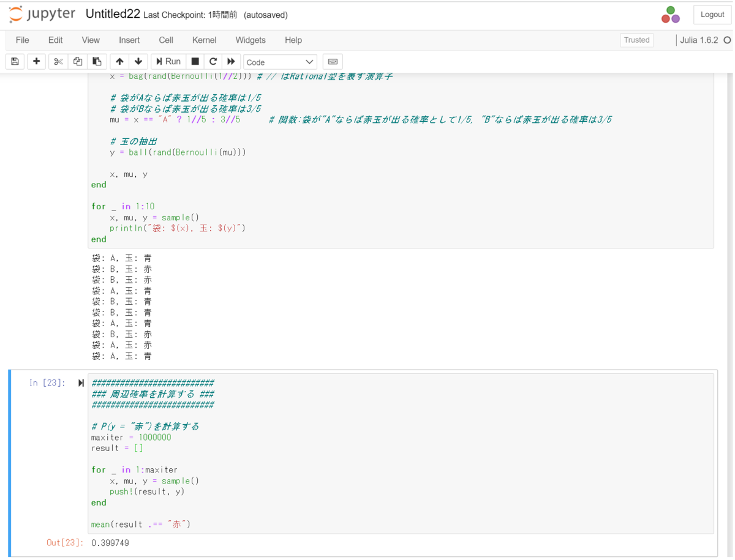This screenshot has height=560, width=735.
Task: Click the line 'push!(result, y)'
Action: pyautogui.click(x=147, y=492)
